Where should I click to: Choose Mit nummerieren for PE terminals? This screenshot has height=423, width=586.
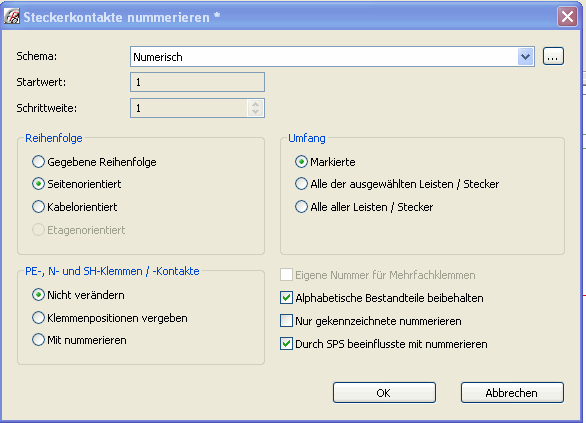click(x=38, y=340)
